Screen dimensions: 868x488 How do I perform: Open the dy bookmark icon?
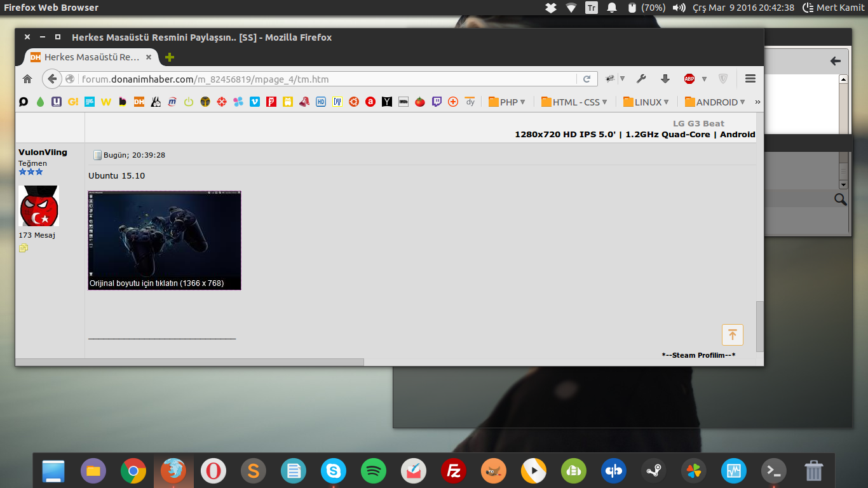470,102
